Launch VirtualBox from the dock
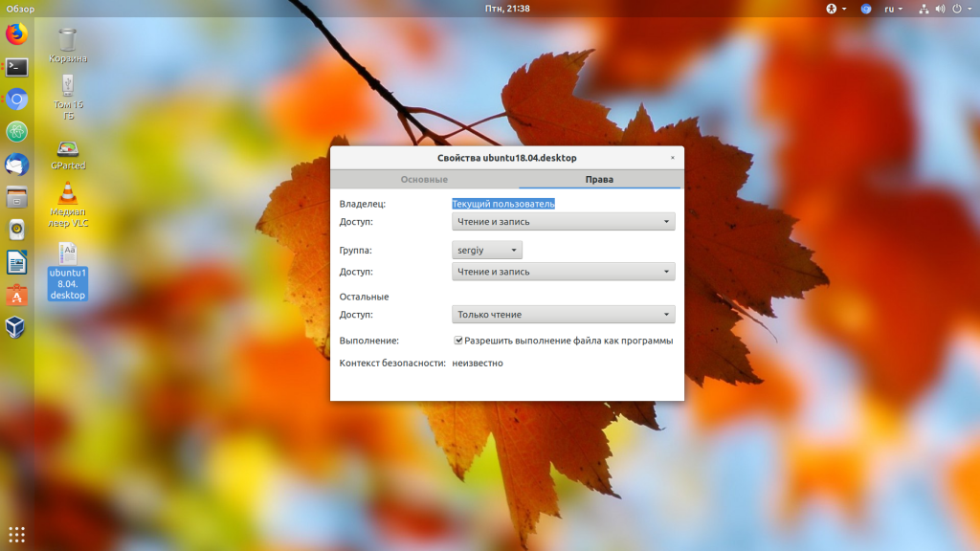Viewport: 980px width, 551px height. (16, 327)
